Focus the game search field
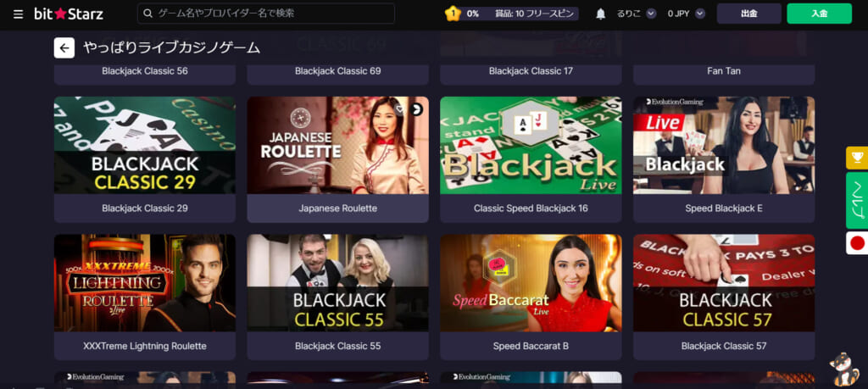868x389 pixels. [266, 14]
